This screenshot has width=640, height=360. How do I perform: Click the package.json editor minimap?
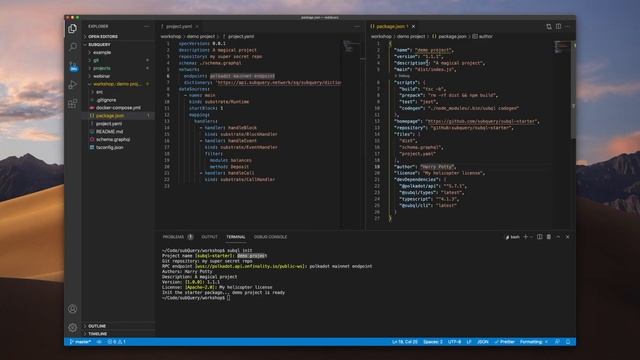point(562,47)
